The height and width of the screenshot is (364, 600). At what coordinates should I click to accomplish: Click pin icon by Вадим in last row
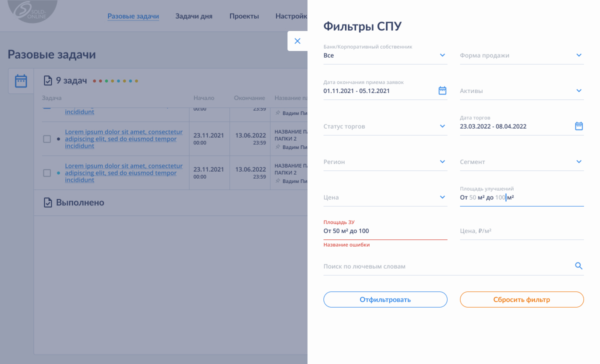click(x=278, y=181)
